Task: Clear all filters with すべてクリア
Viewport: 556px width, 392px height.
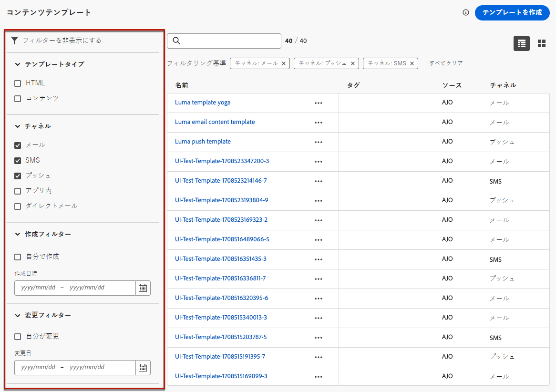Action: tap(446, 63)
